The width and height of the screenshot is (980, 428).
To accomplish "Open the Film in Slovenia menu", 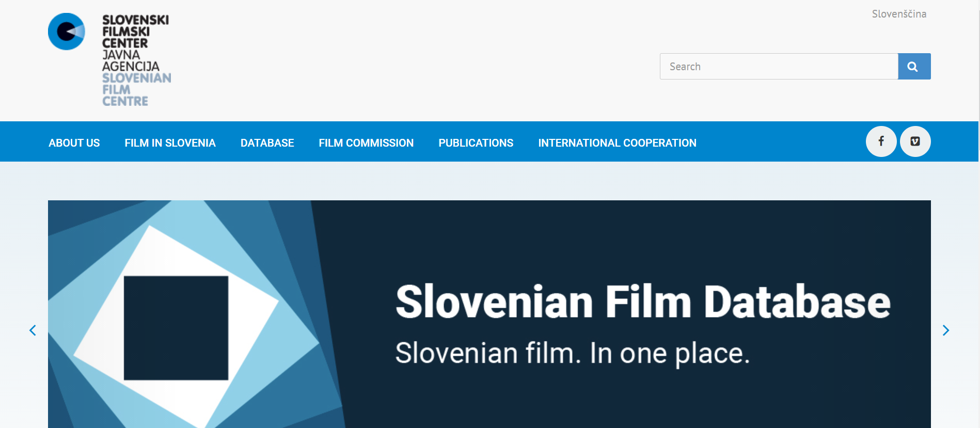I will click(170, 143).
